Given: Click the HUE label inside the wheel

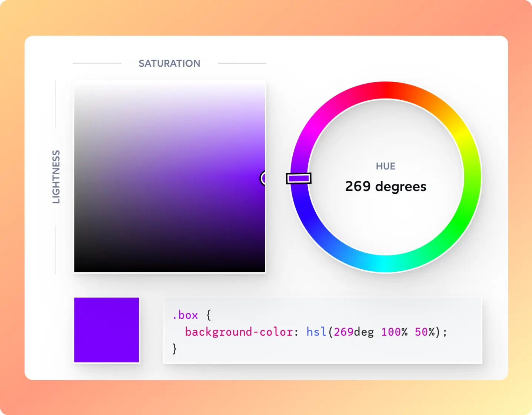Looking at the screenshot, I should click(x=386, y=166).
